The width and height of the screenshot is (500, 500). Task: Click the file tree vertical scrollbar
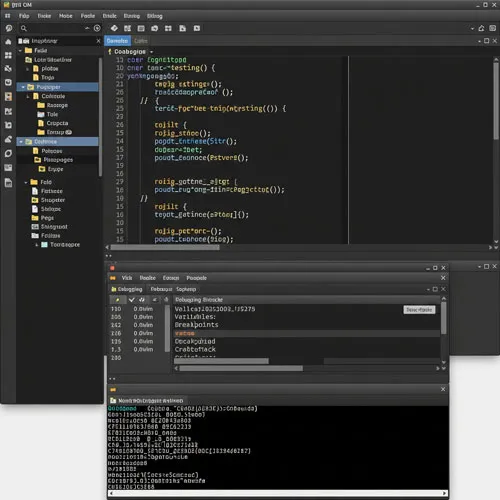(100, 117)
